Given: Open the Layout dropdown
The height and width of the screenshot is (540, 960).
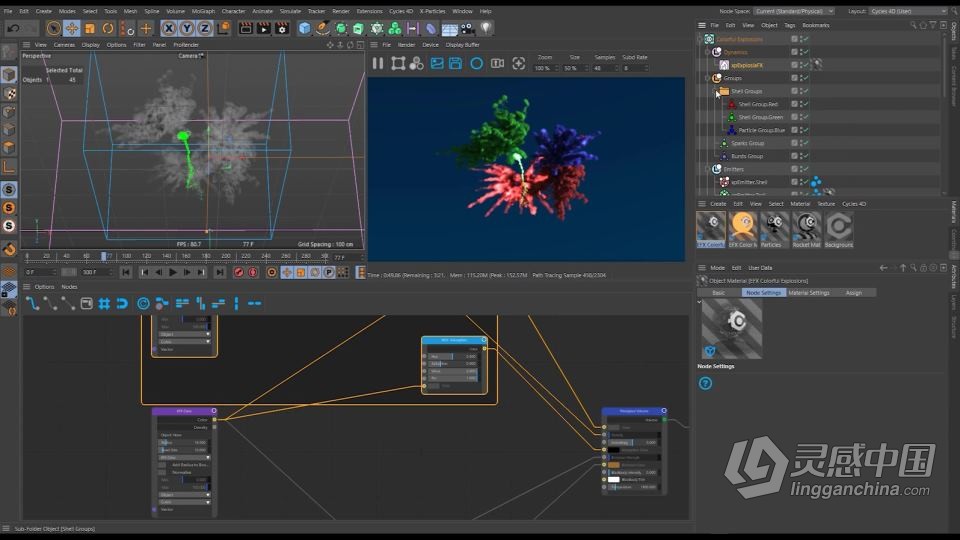Looking at the screenshot, I should [908, 11].
